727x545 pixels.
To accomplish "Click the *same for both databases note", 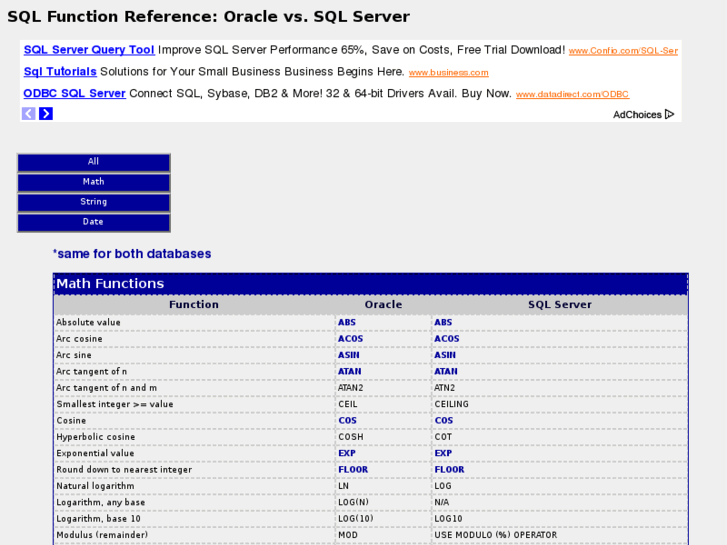I will pos(132,254).
